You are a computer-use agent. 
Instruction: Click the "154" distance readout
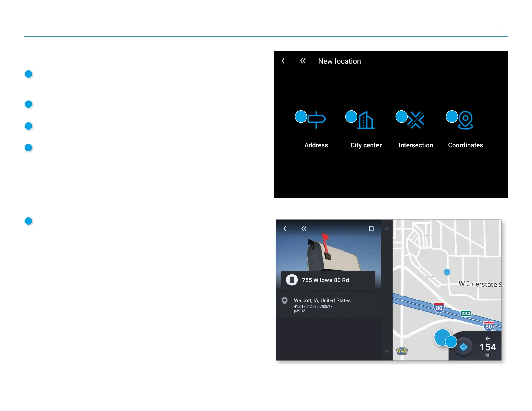point(488,347)
